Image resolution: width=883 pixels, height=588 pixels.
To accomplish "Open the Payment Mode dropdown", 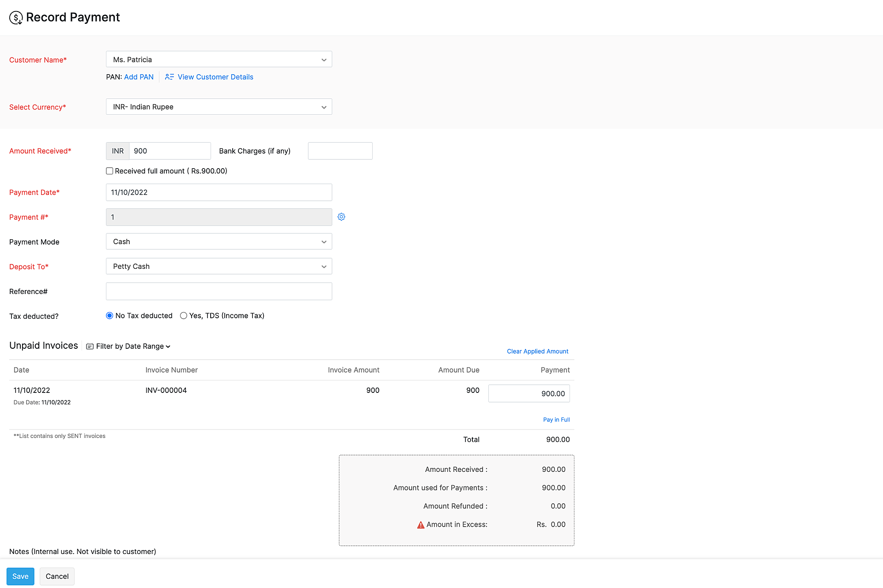I will (x=324, y=241).
